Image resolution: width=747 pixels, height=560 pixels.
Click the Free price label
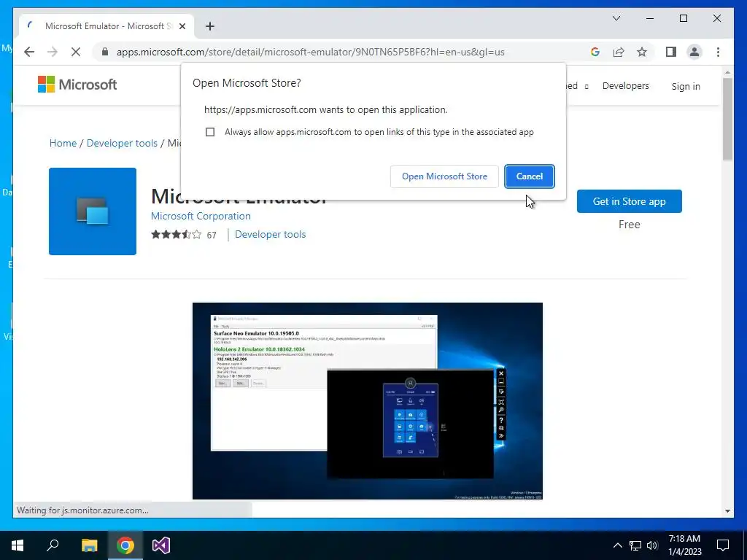(630, 225)
